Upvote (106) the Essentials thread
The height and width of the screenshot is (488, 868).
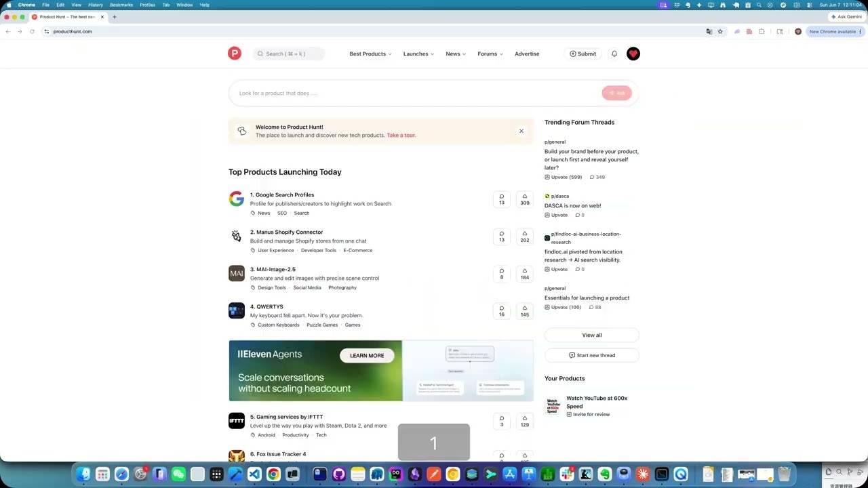[564, 307]
